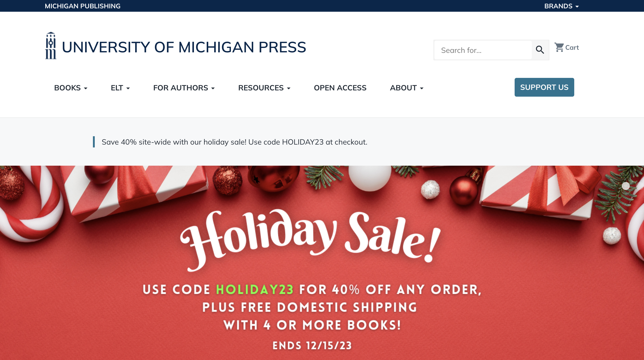This screenshot has width=644, height=360.
Task: Open the Books dropdown menu
Action: tap(71, 88)
